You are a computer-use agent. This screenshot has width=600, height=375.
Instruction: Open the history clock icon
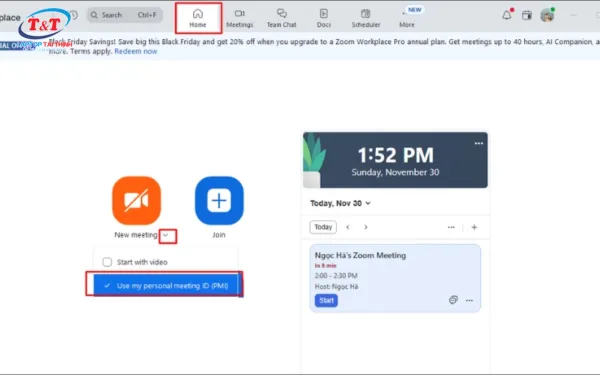(73, 15)
